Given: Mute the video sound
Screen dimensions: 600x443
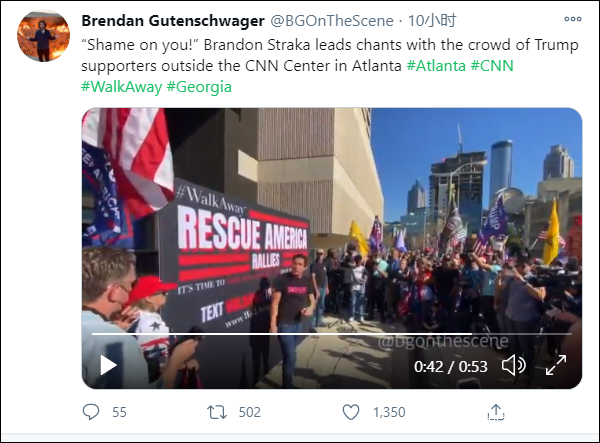Looking at the screenshot, I should (x=514, y=365).
